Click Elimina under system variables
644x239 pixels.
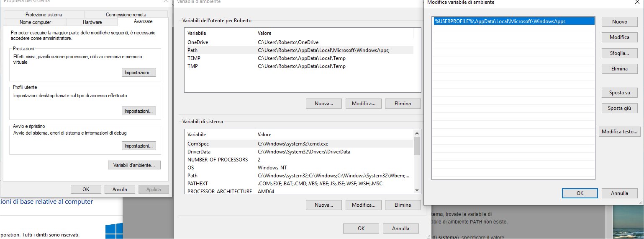coord(403,205)
